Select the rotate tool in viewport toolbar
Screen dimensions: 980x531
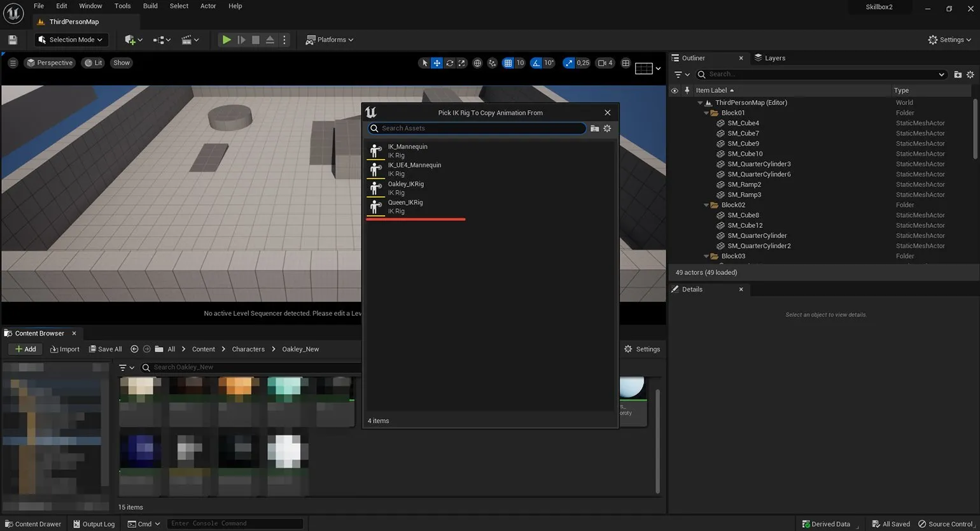tap(449, 63)
